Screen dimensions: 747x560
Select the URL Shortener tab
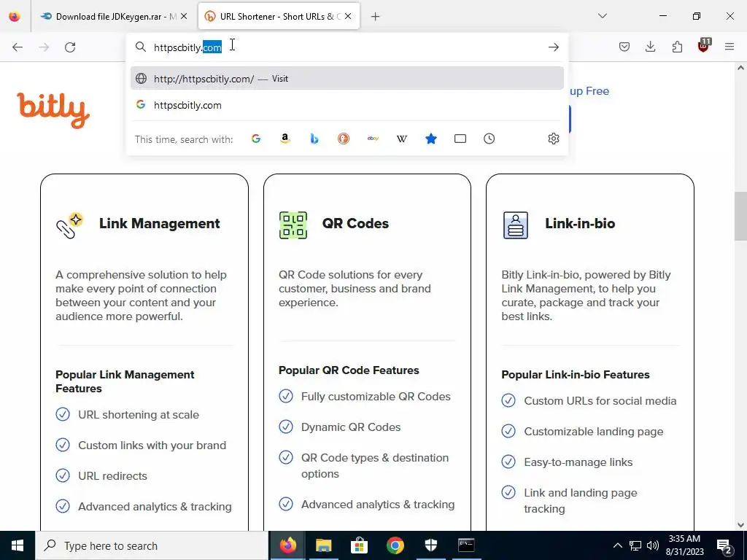point(279,16)
